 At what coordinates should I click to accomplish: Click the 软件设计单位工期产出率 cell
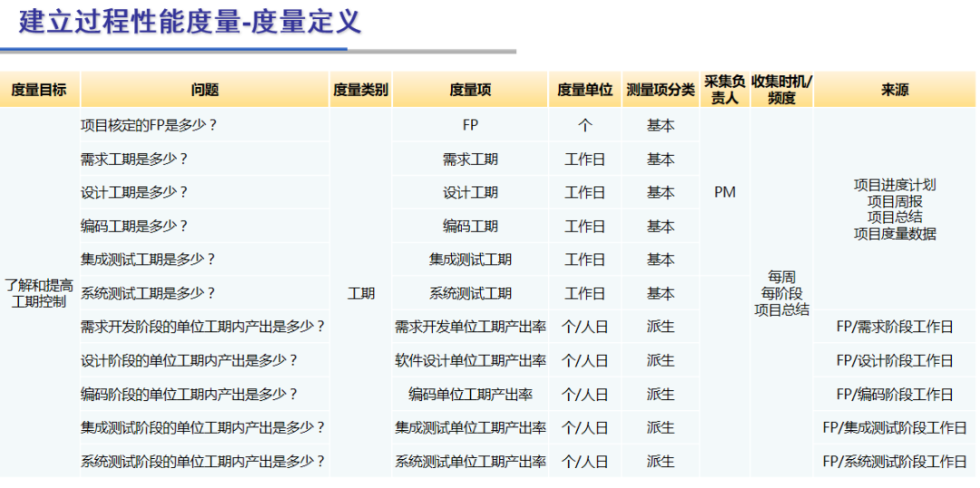[x=470, y=360]
